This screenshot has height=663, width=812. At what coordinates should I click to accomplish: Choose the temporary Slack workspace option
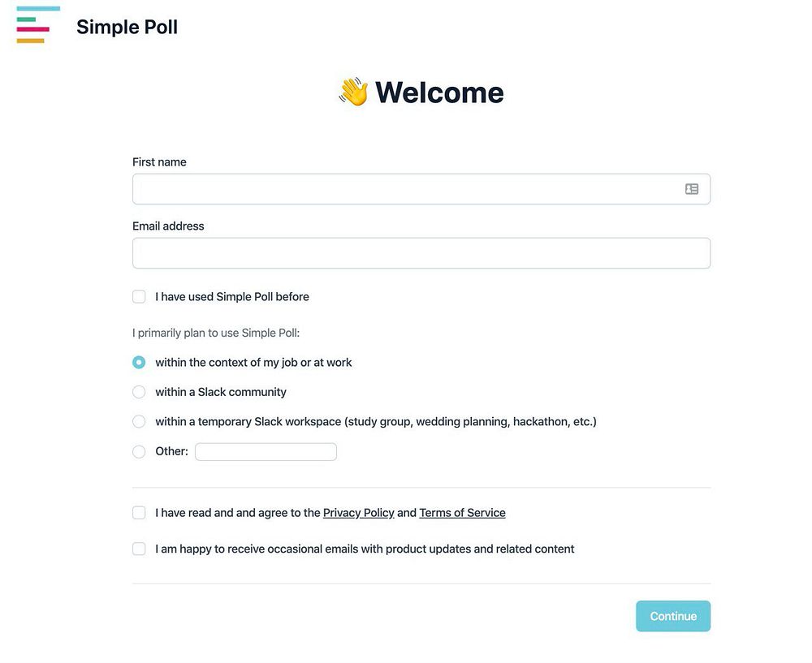tap(139, 421)
